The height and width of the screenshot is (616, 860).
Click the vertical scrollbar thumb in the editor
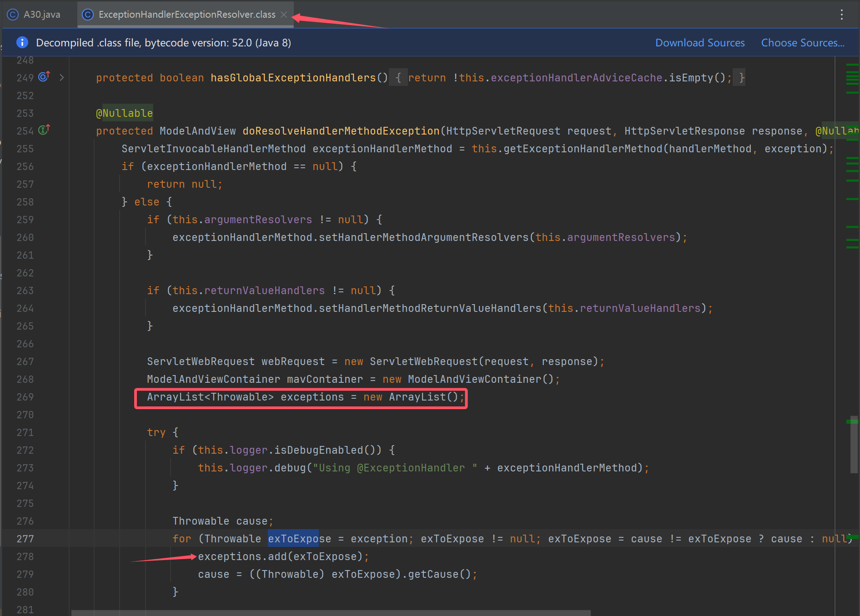click(854, 444)
